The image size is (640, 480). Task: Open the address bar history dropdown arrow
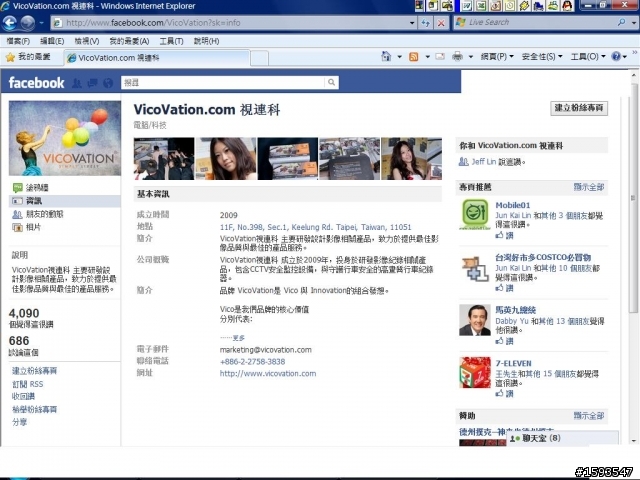coord(412,23)
